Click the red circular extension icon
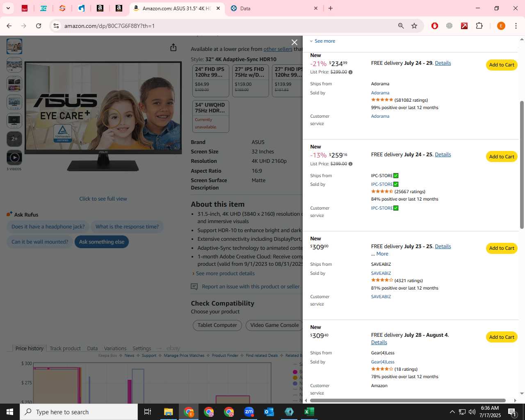525x420 pixels. (435, 26)
